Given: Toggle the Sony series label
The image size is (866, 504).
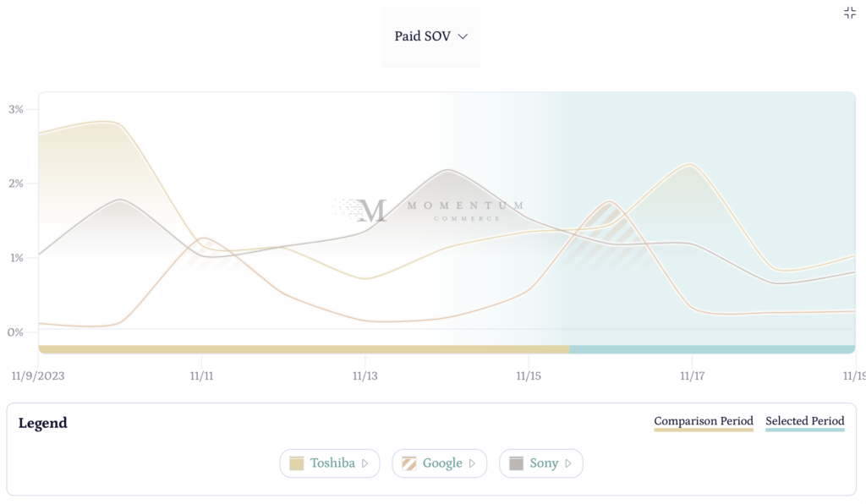Looking at the screenshot, I should pos(544,463).
